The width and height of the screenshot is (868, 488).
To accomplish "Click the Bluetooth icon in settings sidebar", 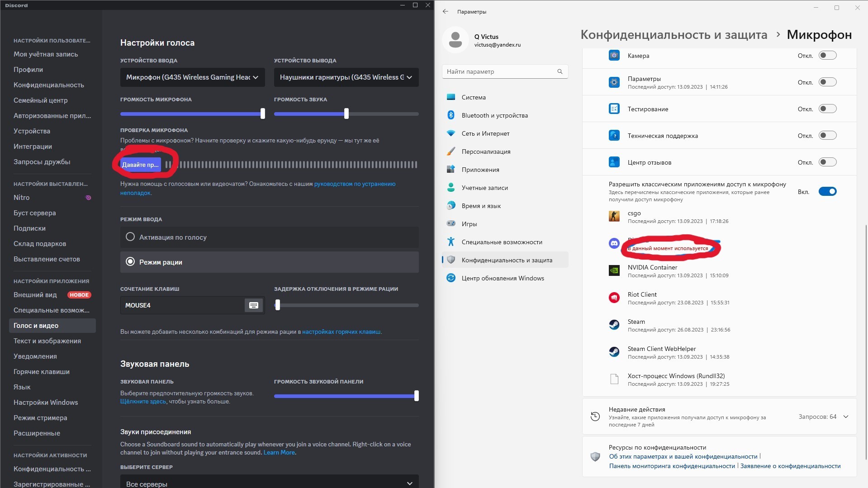I will tap(451, 115).
